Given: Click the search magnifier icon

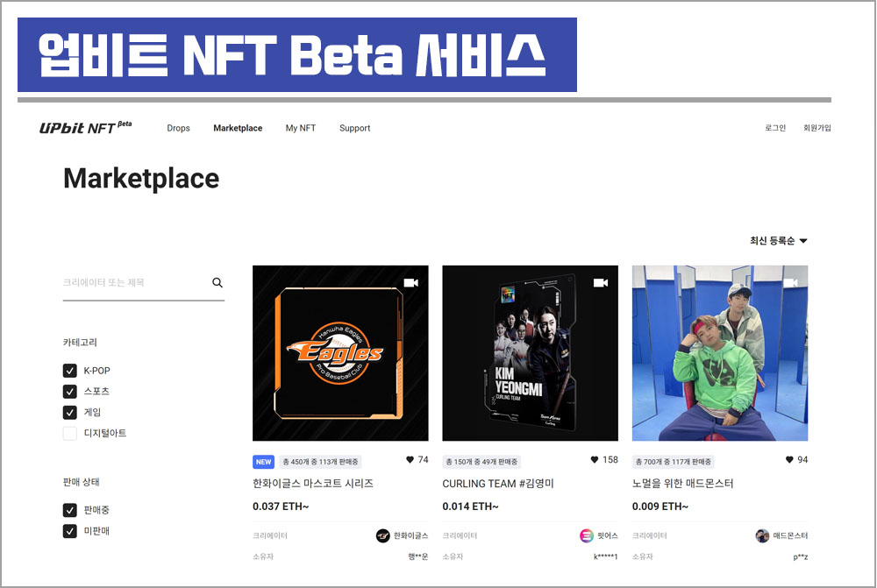Looking at the screenshot, I should [217, 283].
